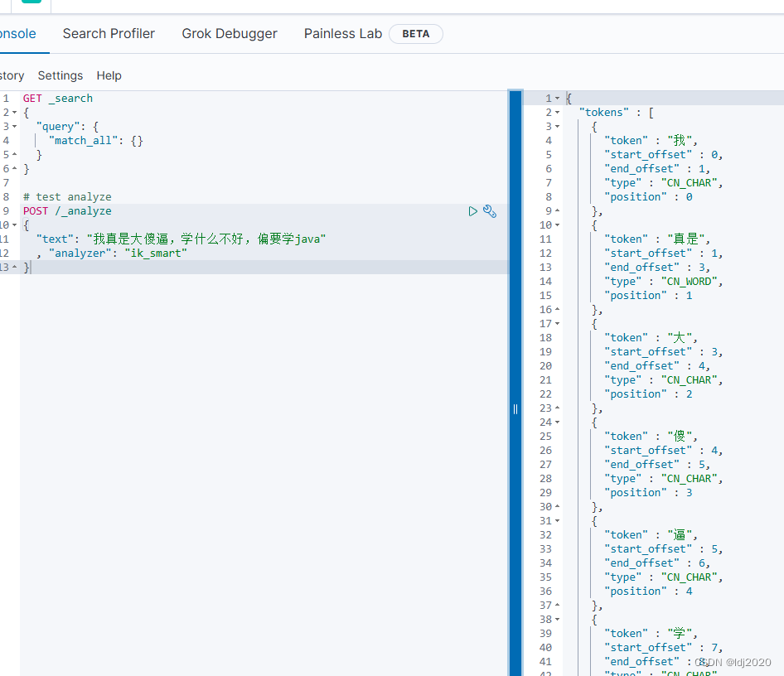The image size is (784, 676).
Task: Open the History panel
Action: pyautogui.click(x=10, y=75)
